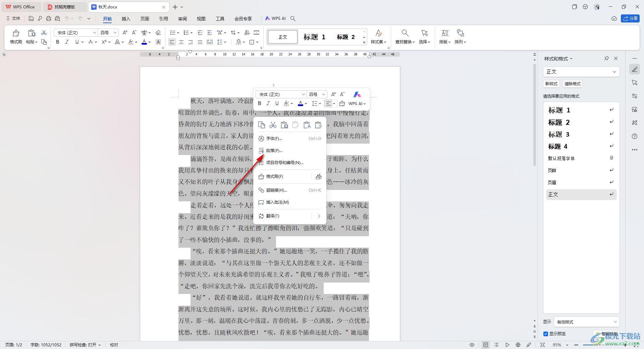Increase font size with A+ ribbon icon
Image resolution: width=644 pixels, height=349 pixels.
(x=125, y=33)
